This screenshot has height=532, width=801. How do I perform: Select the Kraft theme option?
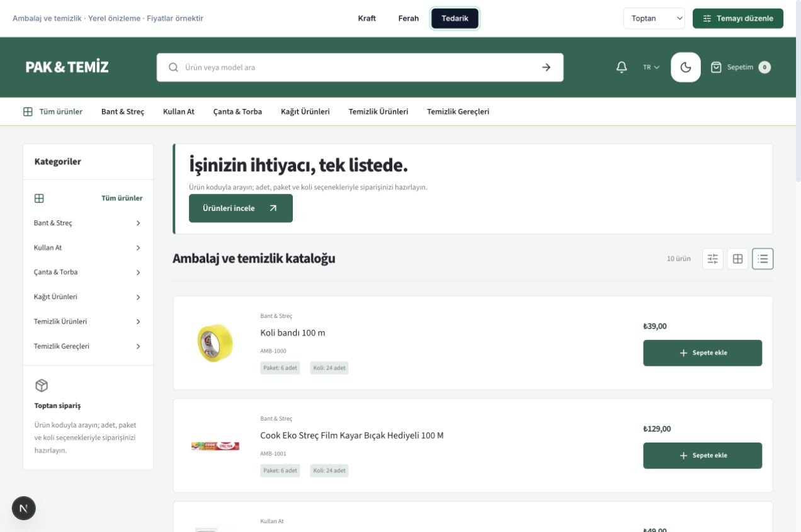tap(367, 18)
